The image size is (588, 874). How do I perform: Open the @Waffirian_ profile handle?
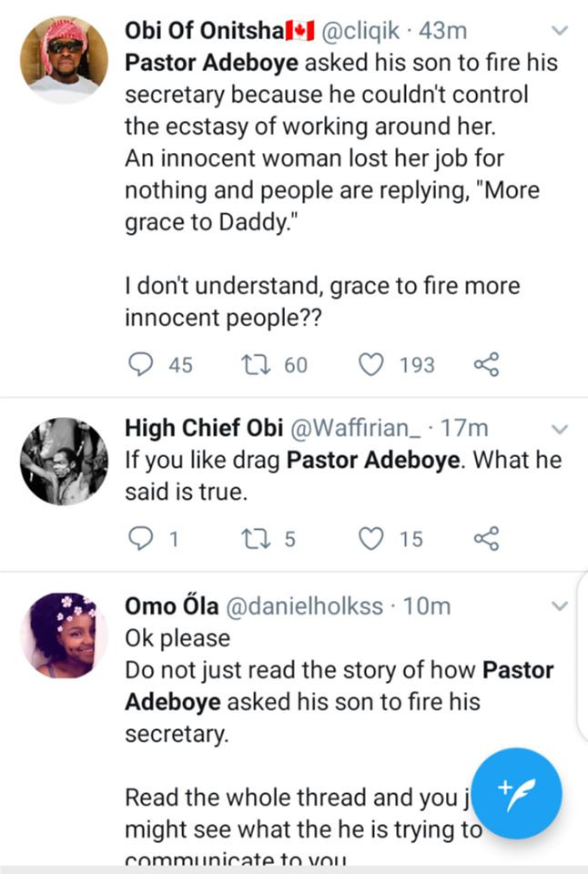356,428
